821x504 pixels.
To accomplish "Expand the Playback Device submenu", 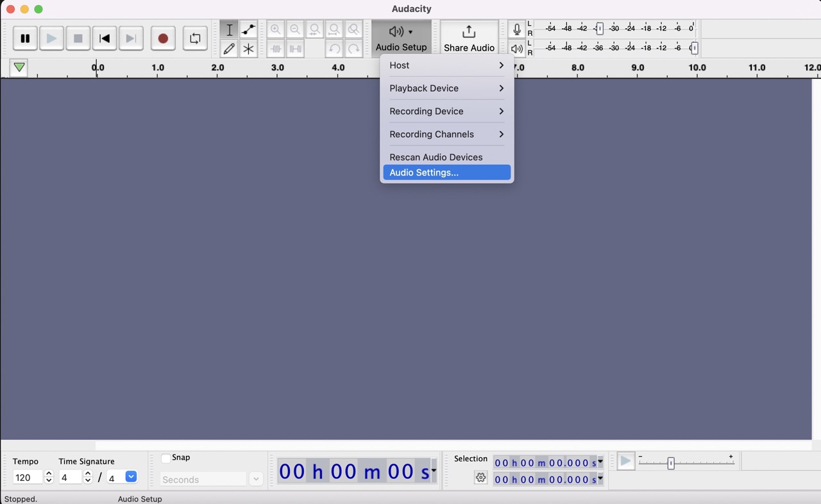I will [x=447, y=88].
